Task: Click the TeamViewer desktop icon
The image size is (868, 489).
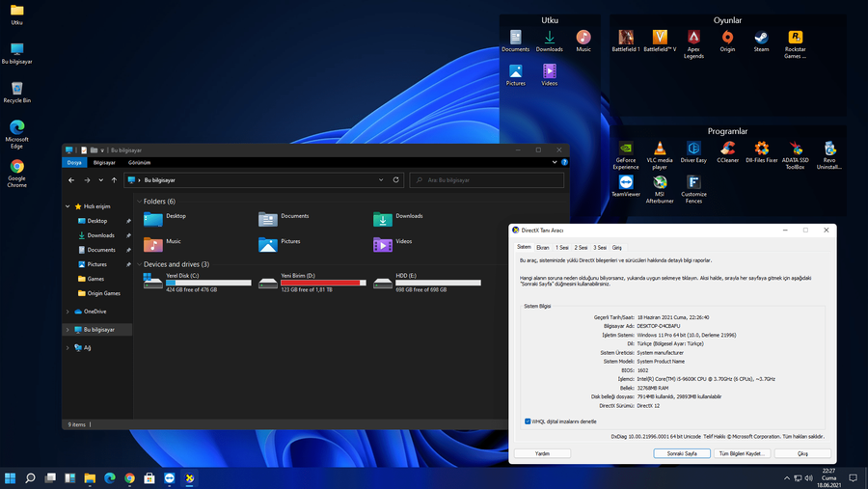Action: pos(626,183)
